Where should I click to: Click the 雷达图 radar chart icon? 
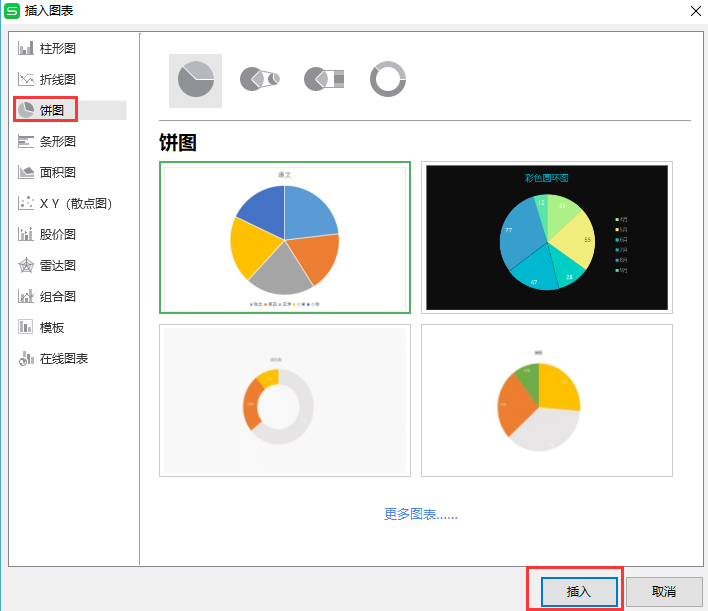27,265
